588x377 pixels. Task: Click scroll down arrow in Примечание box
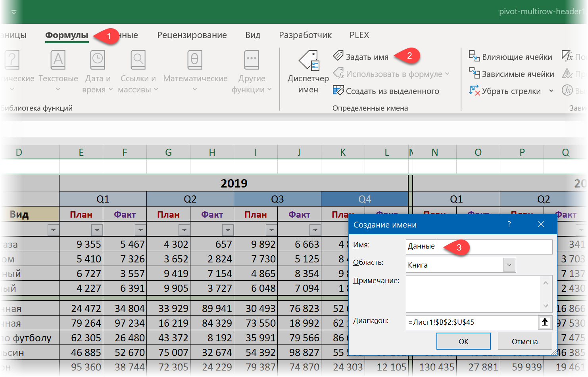(x=546, y=306)
